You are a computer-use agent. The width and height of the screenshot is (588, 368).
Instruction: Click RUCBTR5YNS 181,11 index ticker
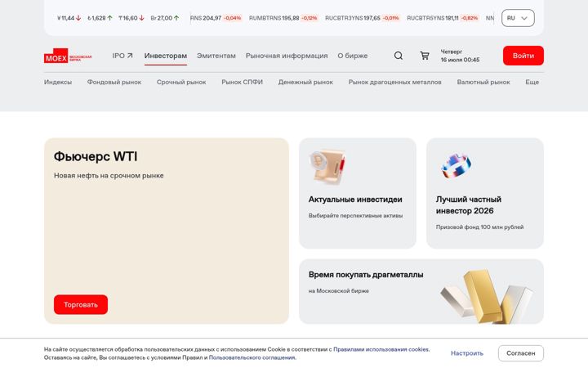[x=443, y=18]
